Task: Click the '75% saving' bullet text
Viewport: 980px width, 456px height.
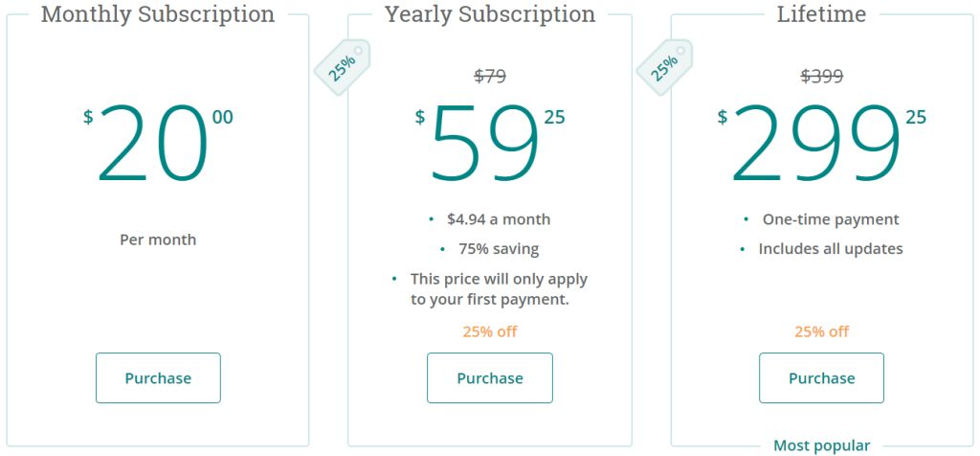Action: tap(499, 249)
